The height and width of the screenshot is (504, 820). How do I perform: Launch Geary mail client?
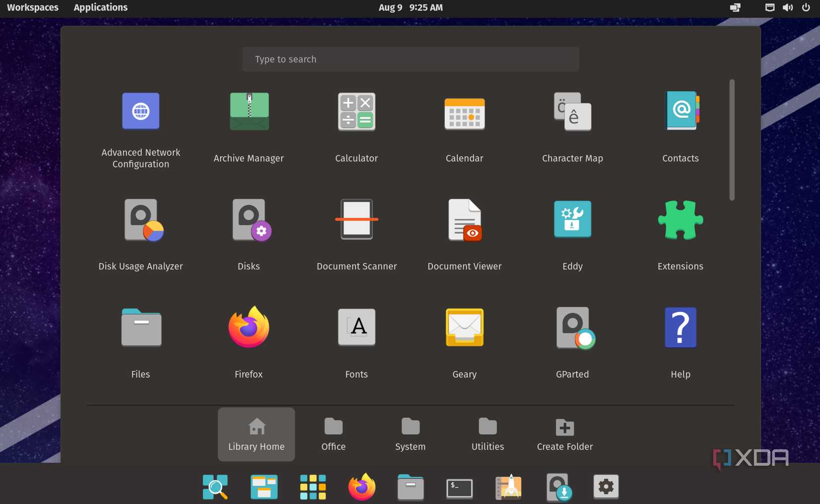pos(464,328)
